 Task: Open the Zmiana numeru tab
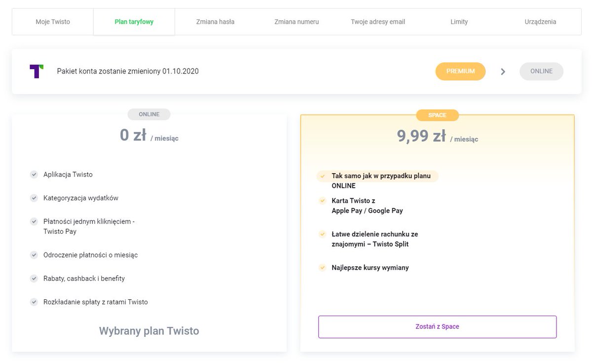[296, 22]
